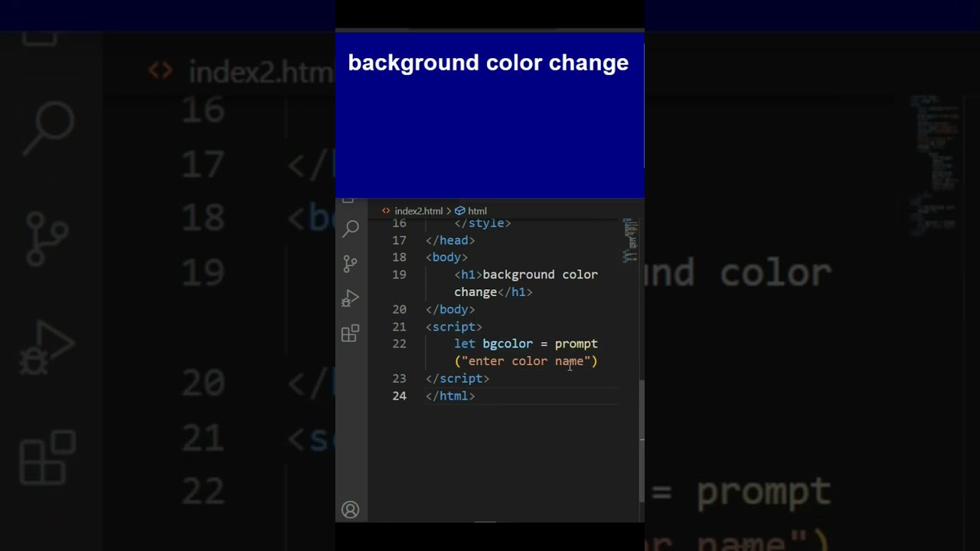Image resolution: width=980 pixels, height=551 pixels.
Task: Place cursor on the </body> closing tag
Action: 450,309
